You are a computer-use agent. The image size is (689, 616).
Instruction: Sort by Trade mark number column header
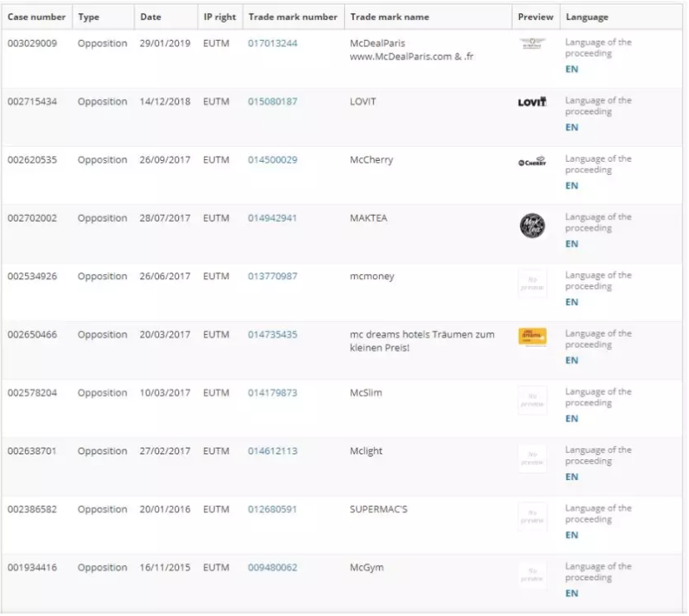[293, 18]
